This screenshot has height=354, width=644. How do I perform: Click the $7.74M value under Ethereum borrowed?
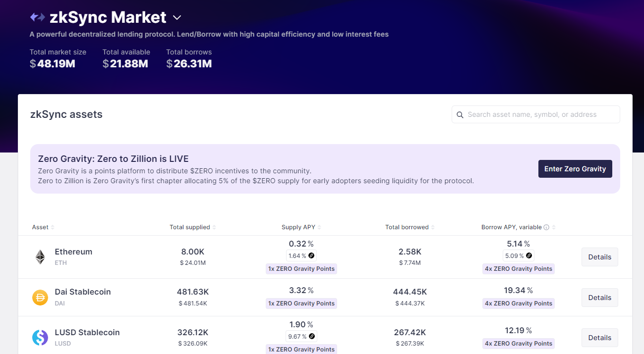pyautogui.click(x=410, y=263)
